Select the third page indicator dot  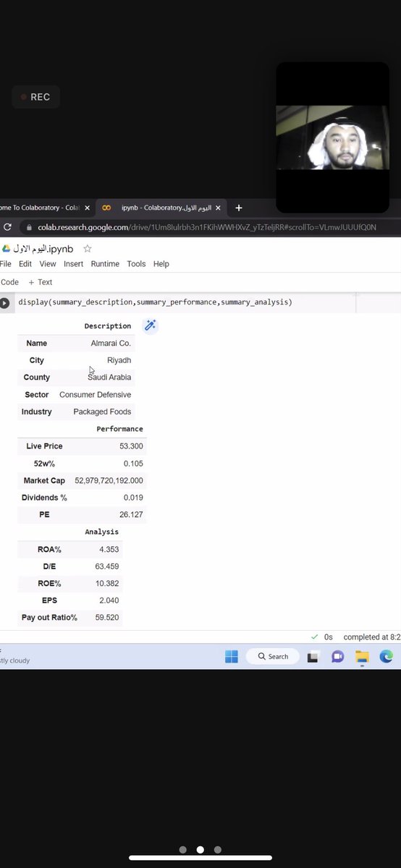click(x=218, y=850)
